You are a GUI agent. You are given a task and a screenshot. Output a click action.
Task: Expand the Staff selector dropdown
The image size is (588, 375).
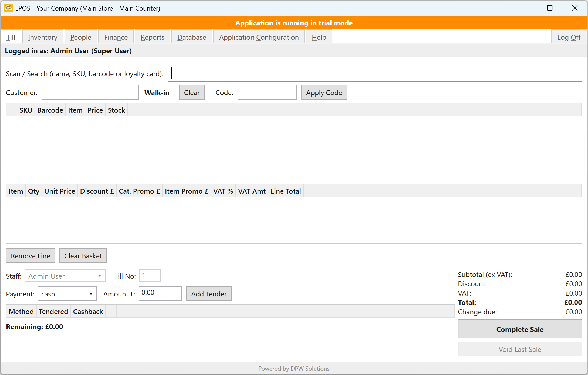[x=65, y=276]
